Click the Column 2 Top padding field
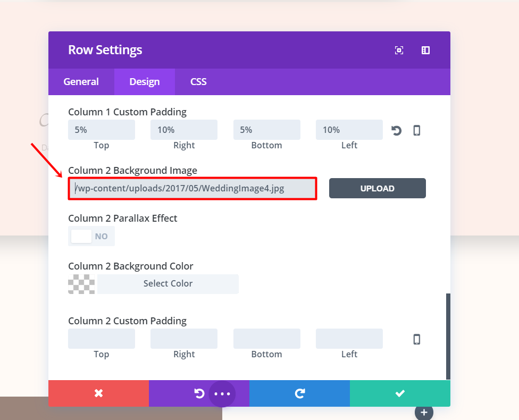This screenshot has width=519, height=420. coord(101,339)
